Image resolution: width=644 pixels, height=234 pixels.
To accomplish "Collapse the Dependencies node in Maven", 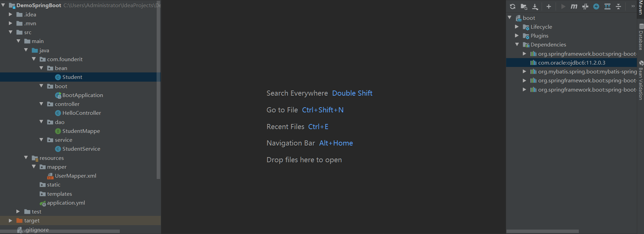I will 517,44.
